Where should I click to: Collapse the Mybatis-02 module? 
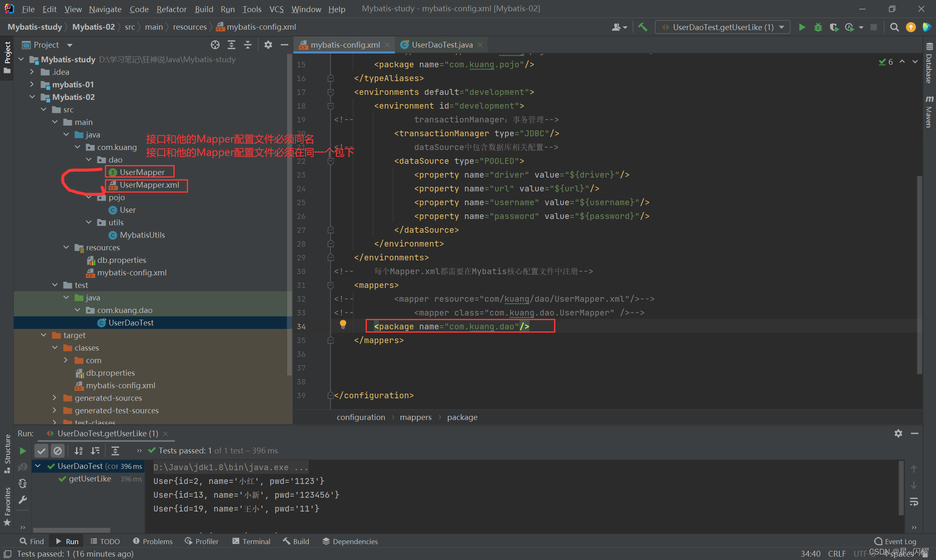[x=32, y=97]
